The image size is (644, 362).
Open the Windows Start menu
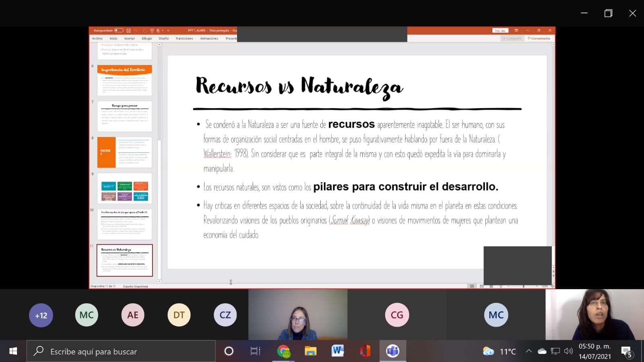pyautogui.click(x=13, y=351)
